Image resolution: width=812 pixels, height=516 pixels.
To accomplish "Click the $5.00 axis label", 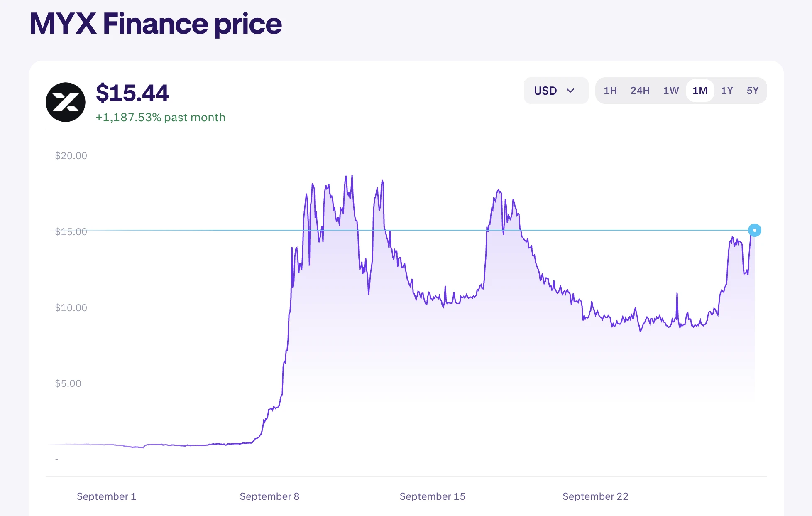I will 68,383.
